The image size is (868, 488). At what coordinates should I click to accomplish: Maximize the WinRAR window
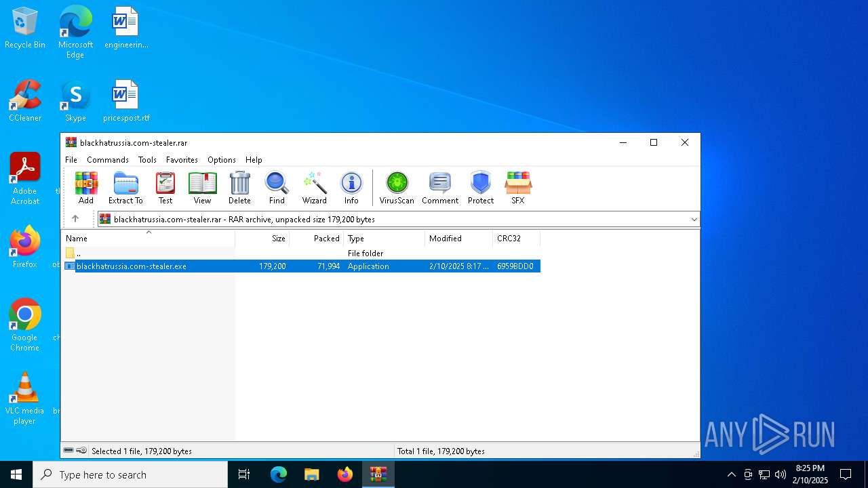click(654, 142)
